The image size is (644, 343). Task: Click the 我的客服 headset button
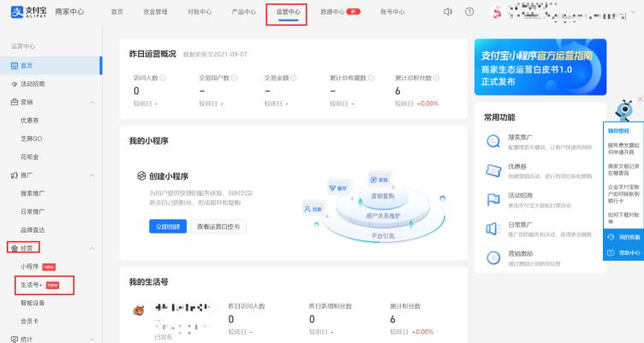tap(623, 237)
